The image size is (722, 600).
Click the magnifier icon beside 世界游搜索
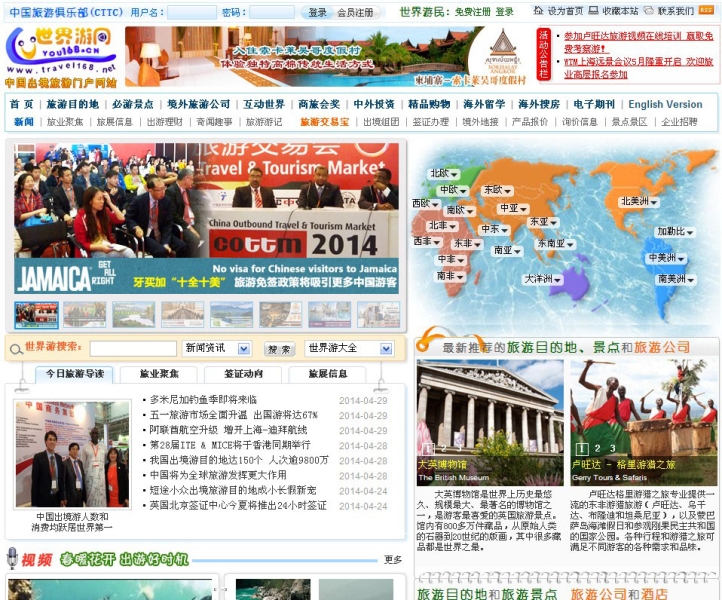pos(15,348)
